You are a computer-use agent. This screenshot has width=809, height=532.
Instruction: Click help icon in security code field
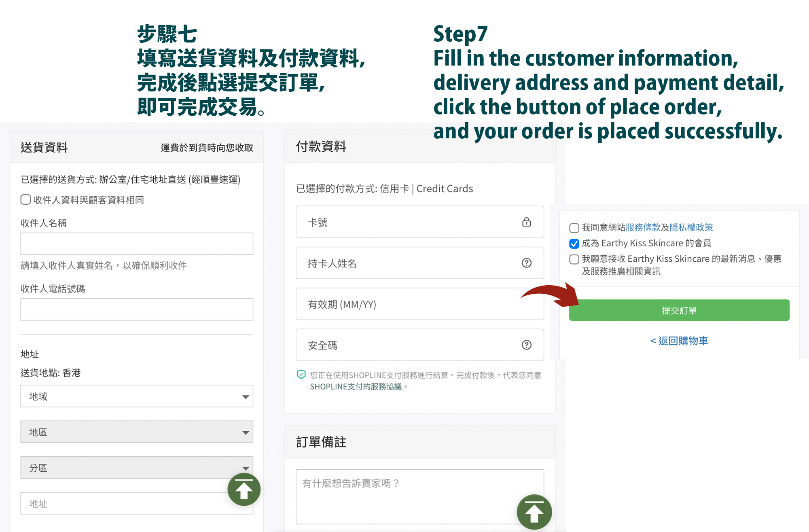(x=526, y=345)
